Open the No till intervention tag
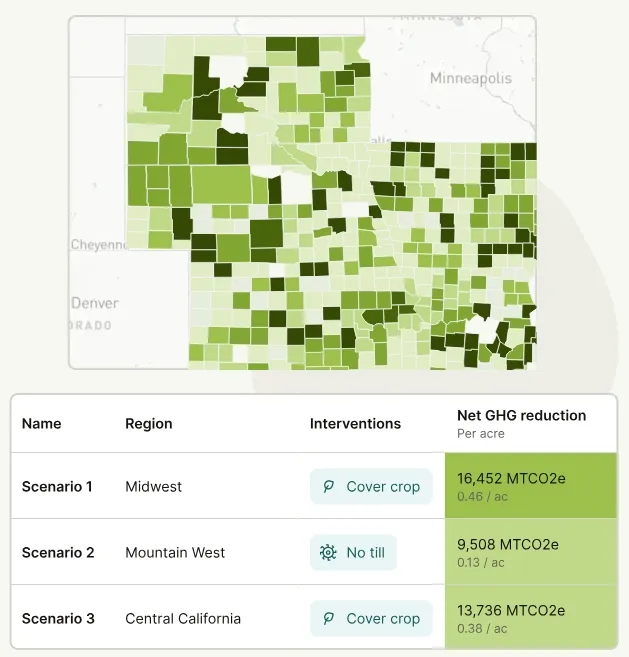This screenshot has width=629, height=657. (x=354, y=553)
